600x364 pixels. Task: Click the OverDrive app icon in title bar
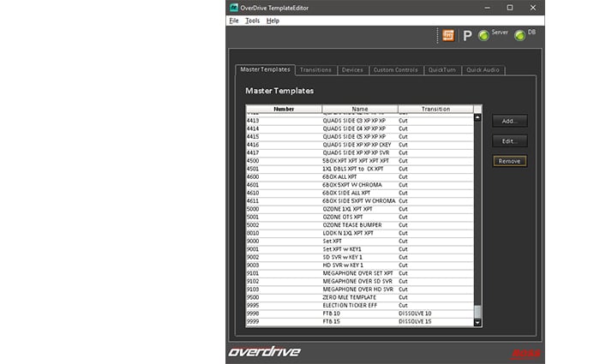pos(234,8)
